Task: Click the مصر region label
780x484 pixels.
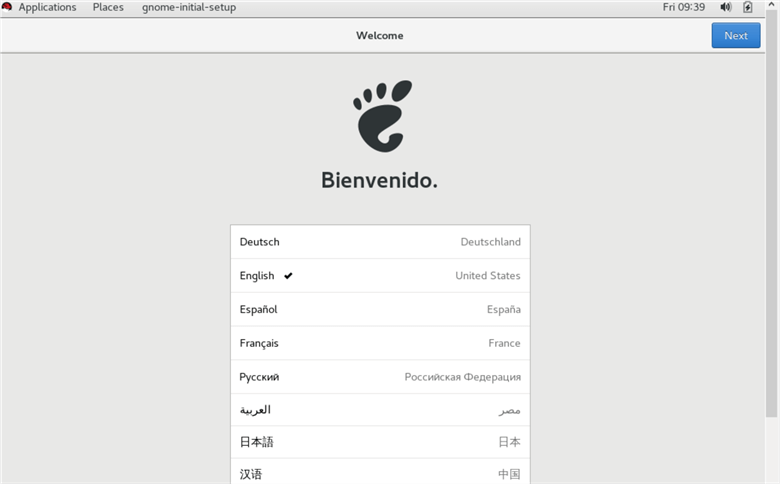Action: tap(510, 410)
